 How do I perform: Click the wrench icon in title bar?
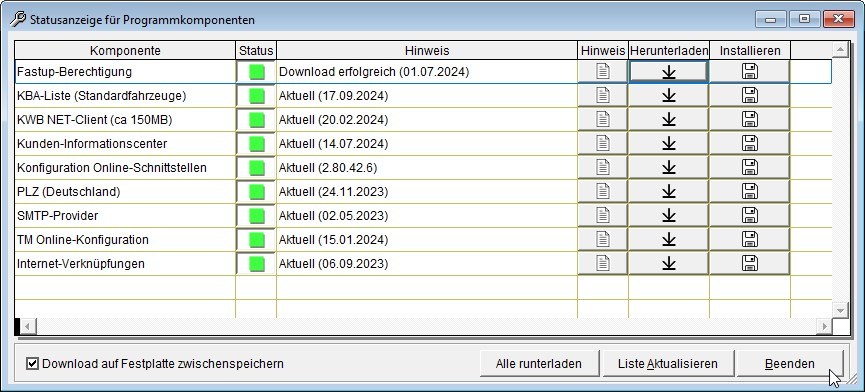[18, 19]
